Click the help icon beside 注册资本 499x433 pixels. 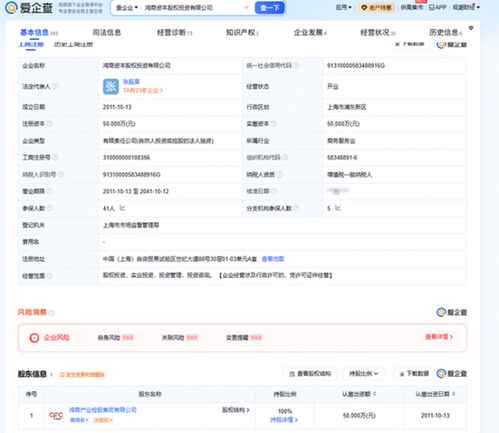49,124
